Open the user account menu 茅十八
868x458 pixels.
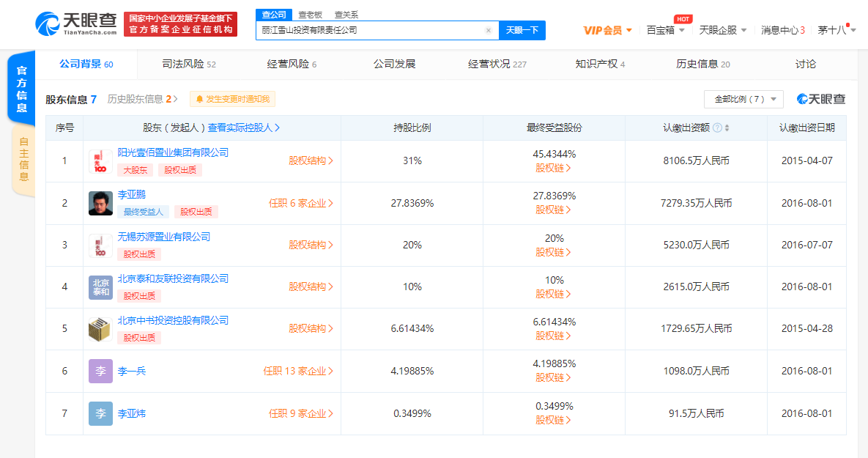[837, 31]
